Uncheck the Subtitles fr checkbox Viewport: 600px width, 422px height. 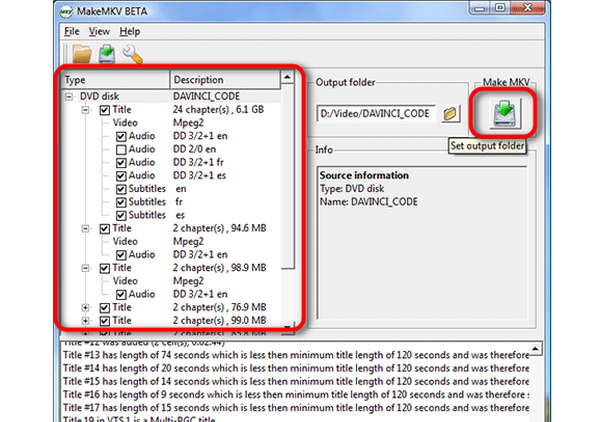click(x=121, y=202)
